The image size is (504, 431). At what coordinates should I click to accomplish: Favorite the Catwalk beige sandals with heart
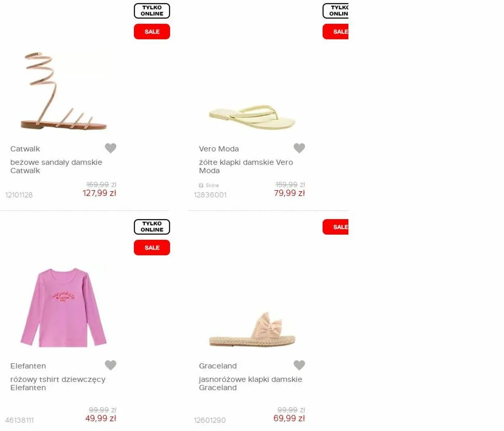click(x=110, y=148)
